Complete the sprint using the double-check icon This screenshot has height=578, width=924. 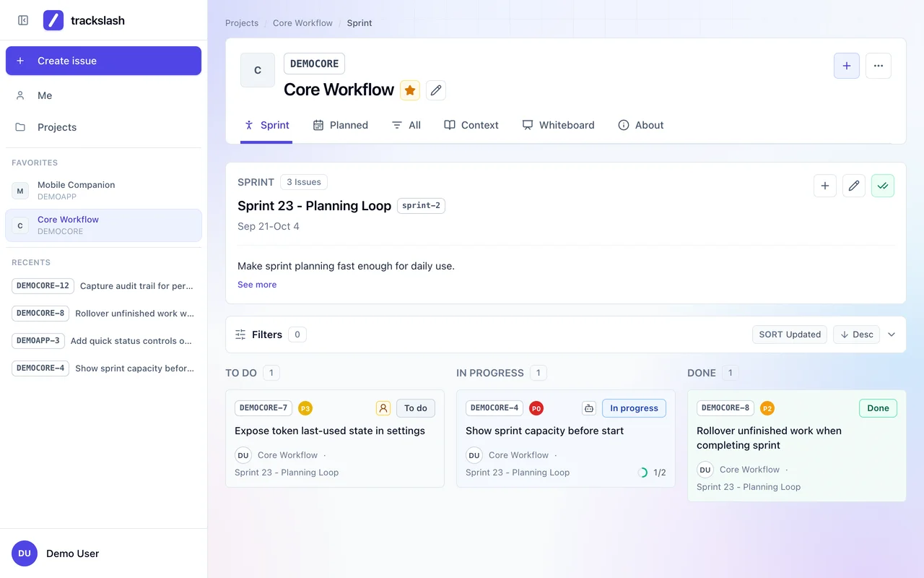[x=883, y=186]
